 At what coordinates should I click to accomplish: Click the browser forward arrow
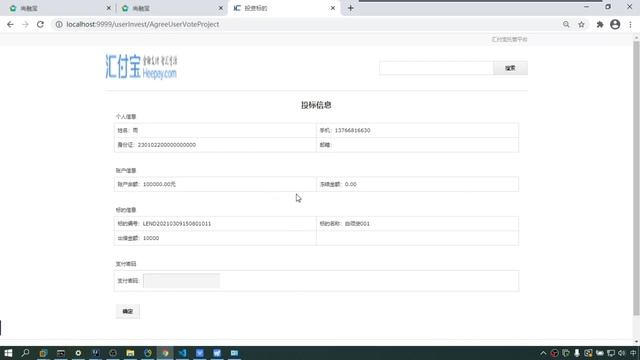pyautogui.click(x=25, y=24)
